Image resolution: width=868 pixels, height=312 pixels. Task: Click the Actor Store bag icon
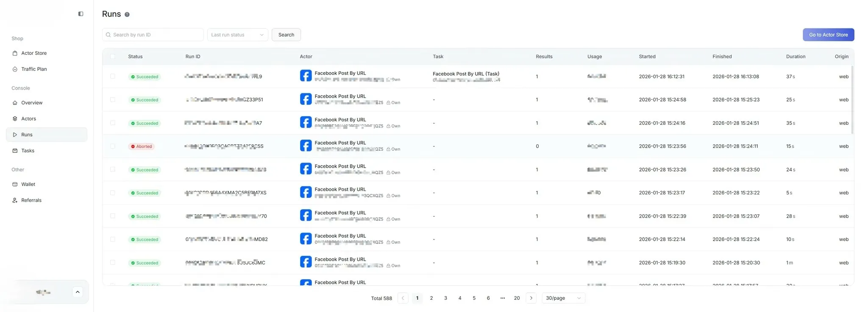[15, 53]
